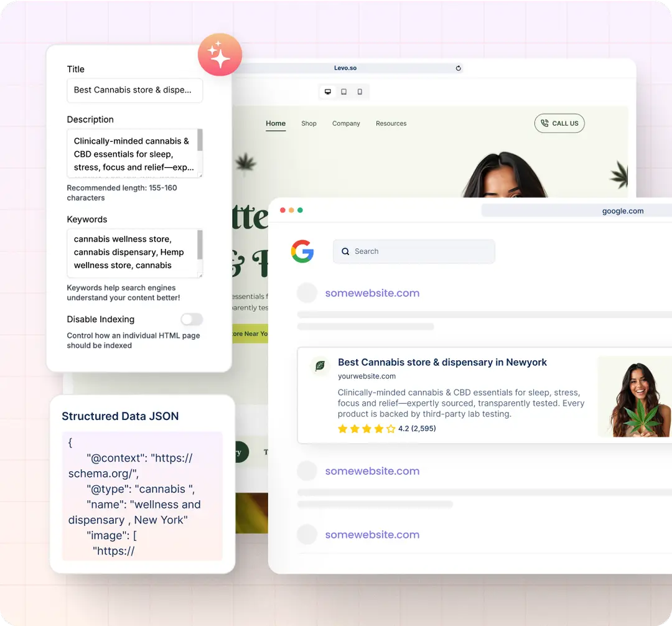Click the resize handle of Keywords text area
This screenshot has width=672, height=626.
click(200, 276)
